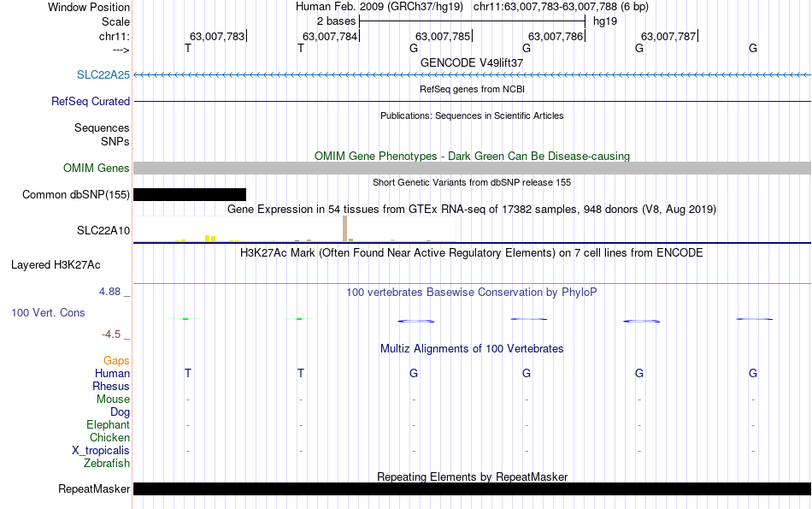Click the 2 bases scale bar

click(472, 21)
